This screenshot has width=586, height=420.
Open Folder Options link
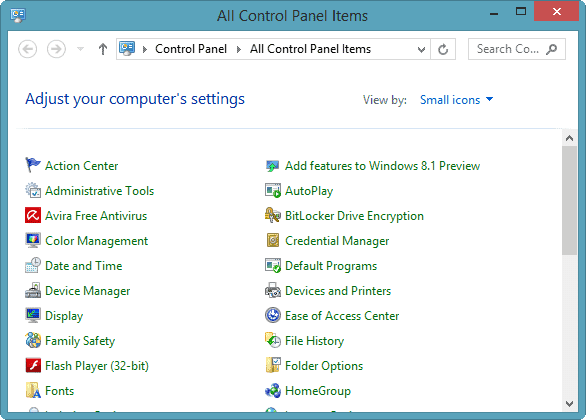pos(324,366)
